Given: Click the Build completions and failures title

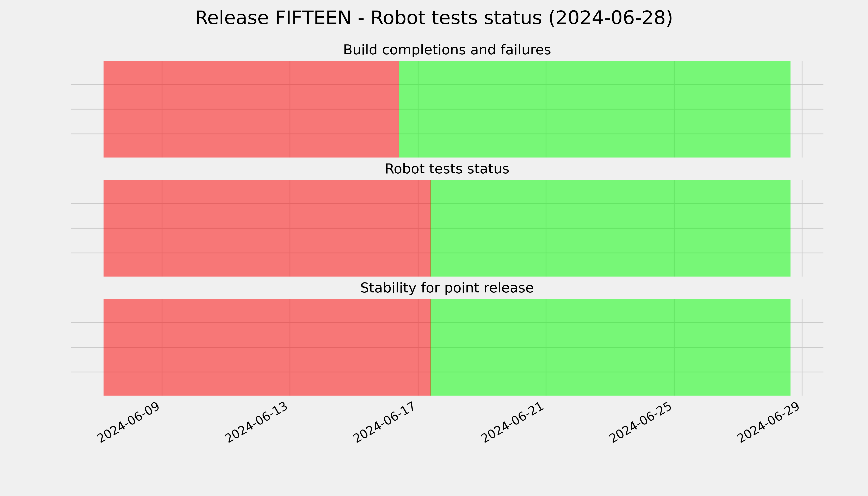Looking at the screenshot, I should (x=447, y=50).
